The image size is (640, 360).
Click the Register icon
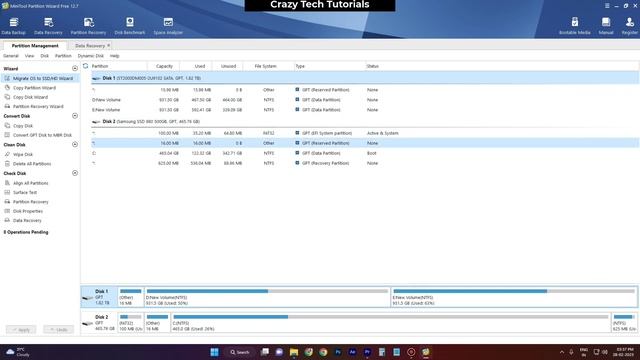coord(630,26)
